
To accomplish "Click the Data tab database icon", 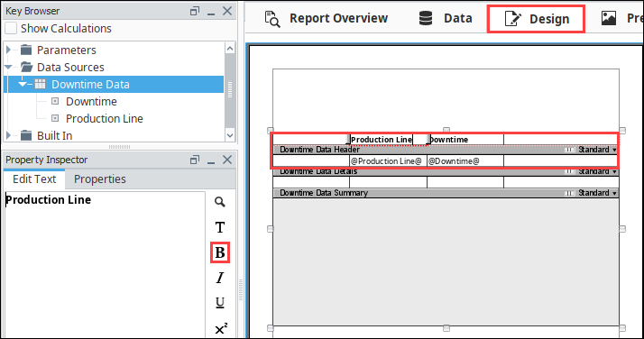I will 426,18.
